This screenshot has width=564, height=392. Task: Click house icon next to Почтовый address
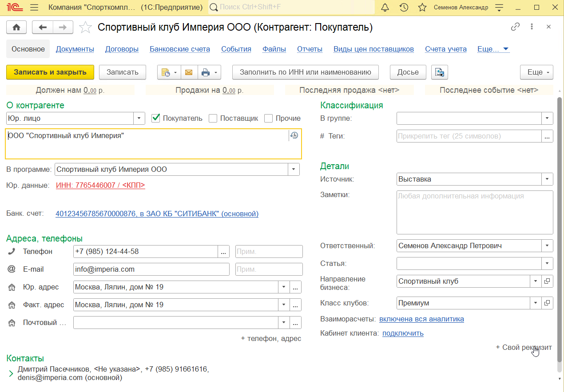pos(12,323)
